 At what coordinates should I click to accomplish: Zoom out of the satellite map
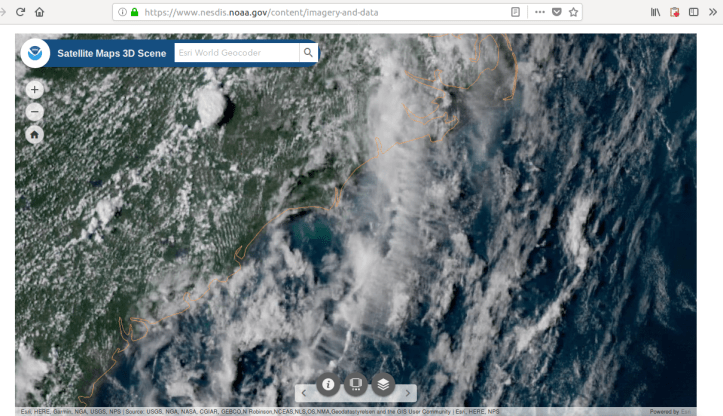pos(35,111)
